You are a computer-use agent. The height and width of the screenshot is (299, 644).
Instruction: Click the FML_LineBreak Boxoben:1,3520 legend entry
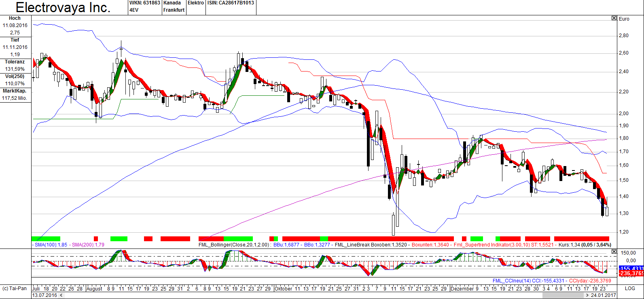tap(371, 245)
